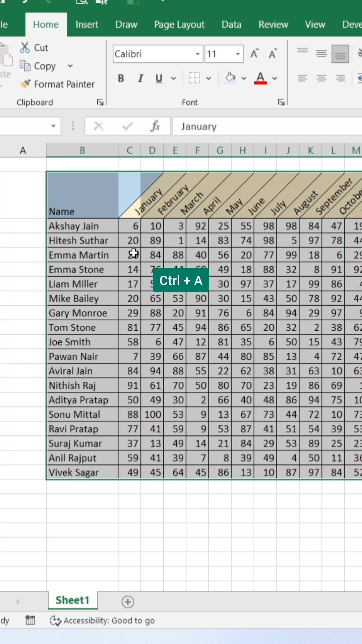Select the Akshay Jain cell
Viewport: 362px width, 644px height.
pyautogui.click(x=82, y=226)
